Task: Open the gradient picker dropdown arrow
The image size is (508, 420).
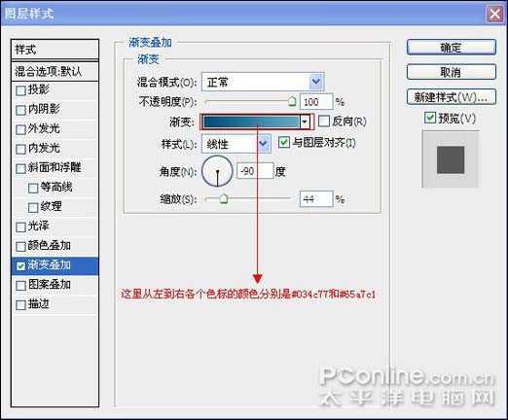Action: pos(305,122)
